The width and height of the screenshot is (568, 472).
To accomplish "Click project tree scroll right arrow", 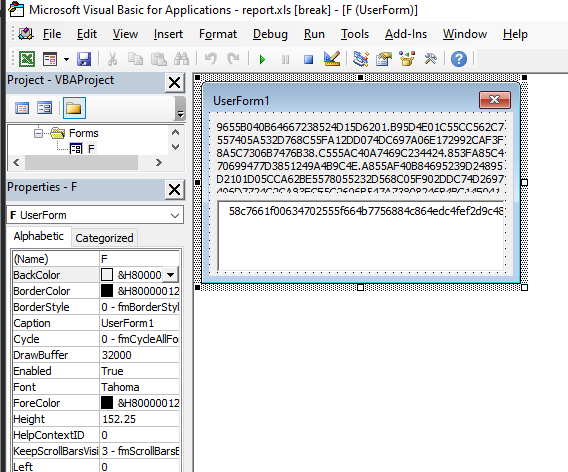I will point(159,163).
